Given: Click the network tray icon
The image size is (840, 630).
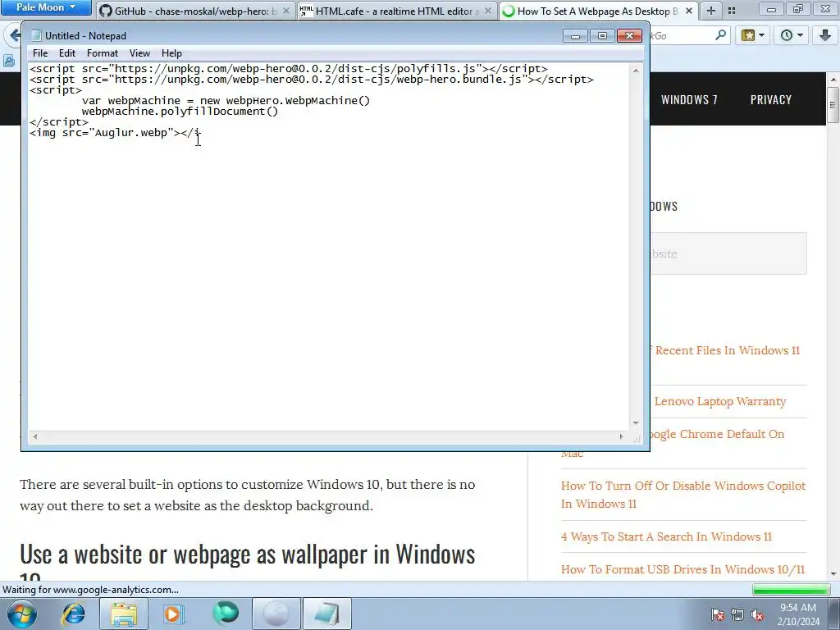Looking at the screenshot, I should [x=737, y=615].
